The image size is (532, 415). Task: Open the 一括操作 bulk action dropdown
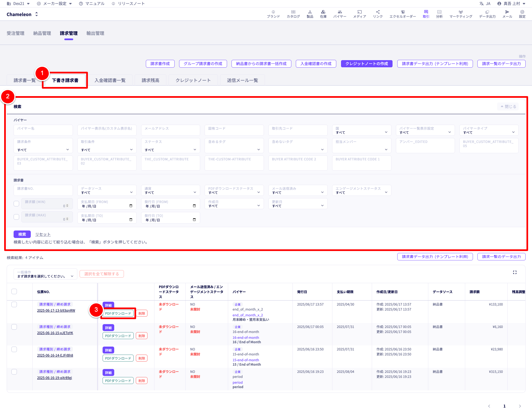(45, 274)
